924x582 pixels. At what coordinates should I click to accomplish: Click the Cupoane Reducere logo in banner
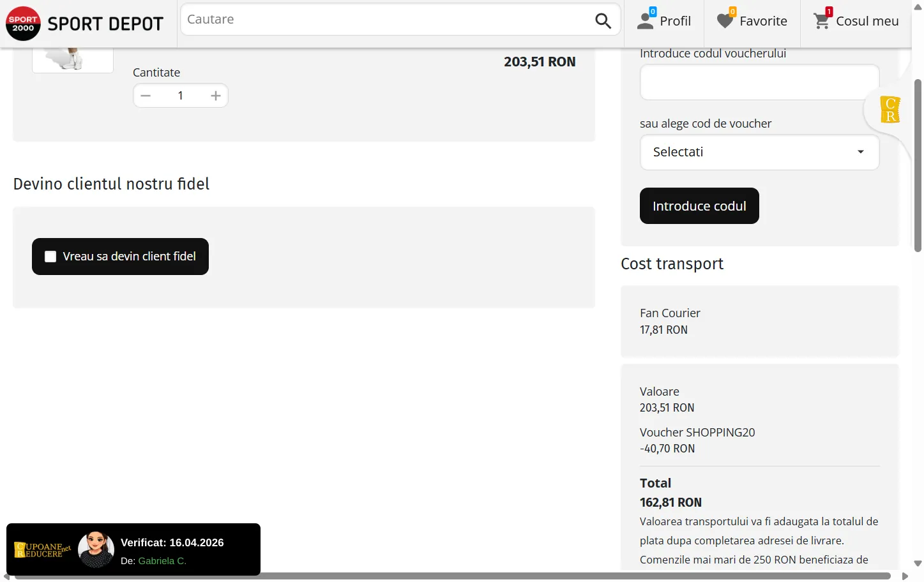42,549
